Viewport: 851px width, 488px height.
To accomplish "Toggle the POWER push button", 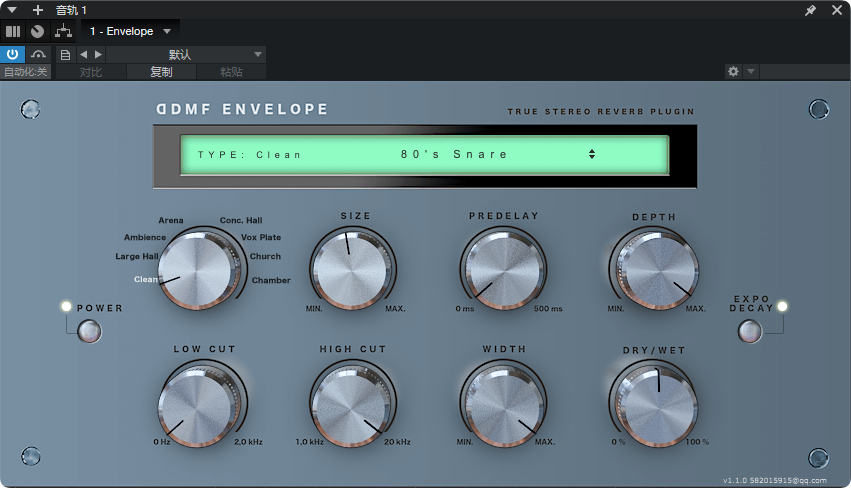I will (89, 331).
